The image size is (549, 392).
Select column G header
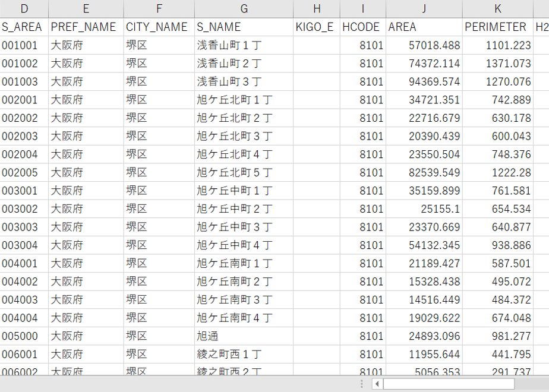pos(244,9)
